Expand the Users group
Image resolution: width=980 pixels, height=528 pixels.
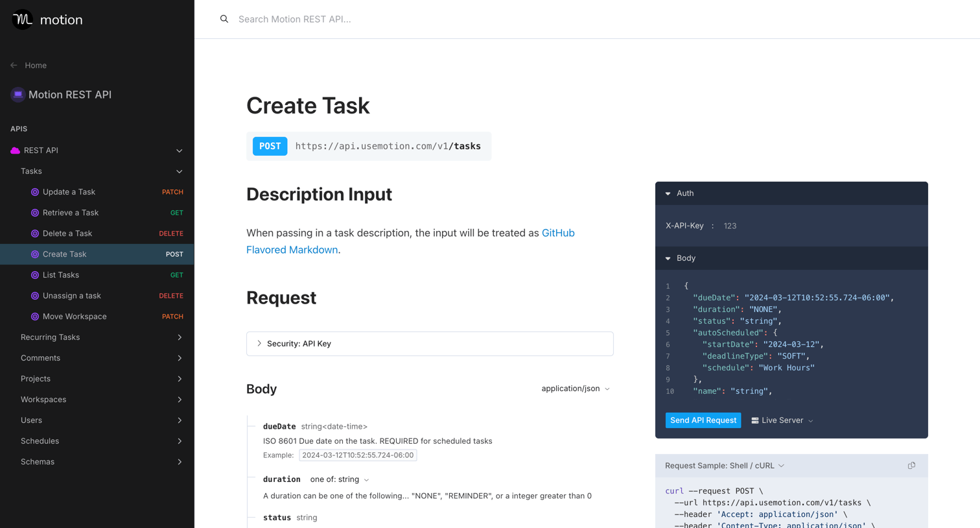point(180,420)
